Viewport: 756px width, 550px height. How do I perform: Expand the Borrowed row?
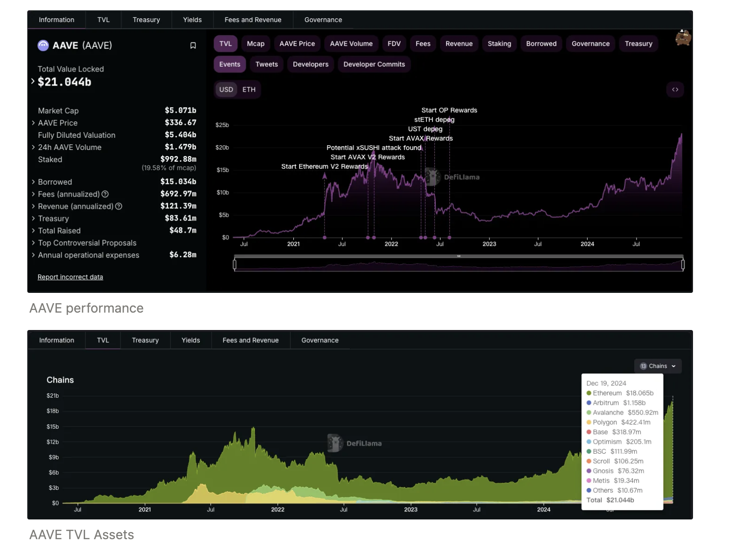coord(33,182)
